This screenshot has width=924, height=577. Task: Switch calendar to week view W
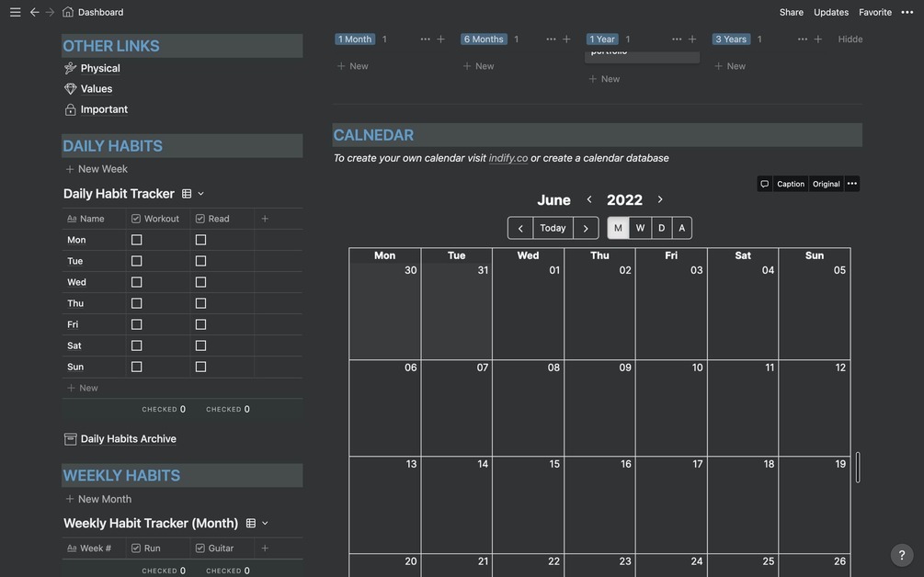pos(640,229)
